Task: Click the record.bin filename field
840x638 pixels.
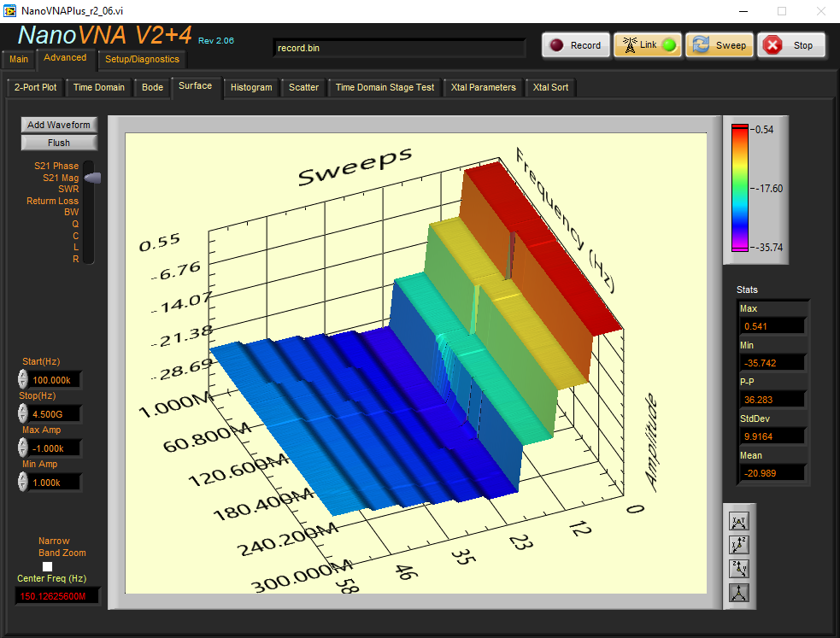Action: coord(399,48)
